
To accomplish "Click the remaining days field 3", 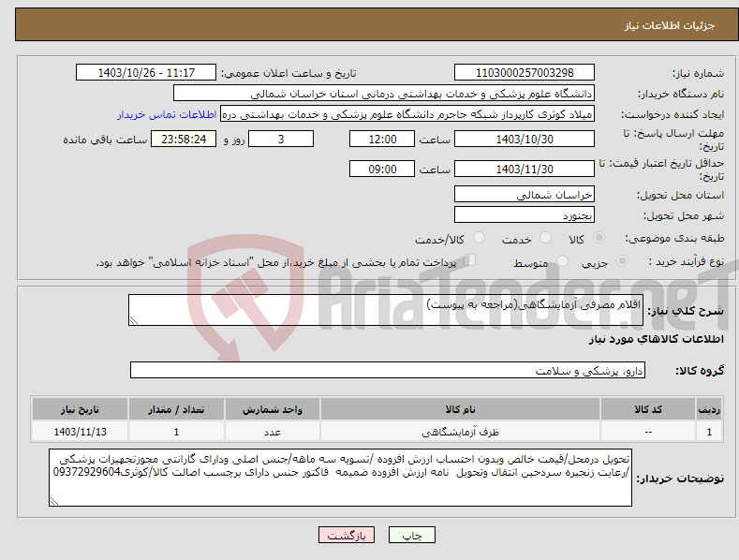I will [281, 139].
